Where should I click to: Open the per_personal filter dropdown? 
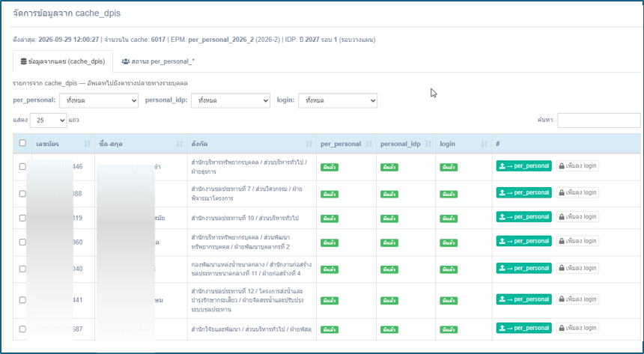coord(99,100)
